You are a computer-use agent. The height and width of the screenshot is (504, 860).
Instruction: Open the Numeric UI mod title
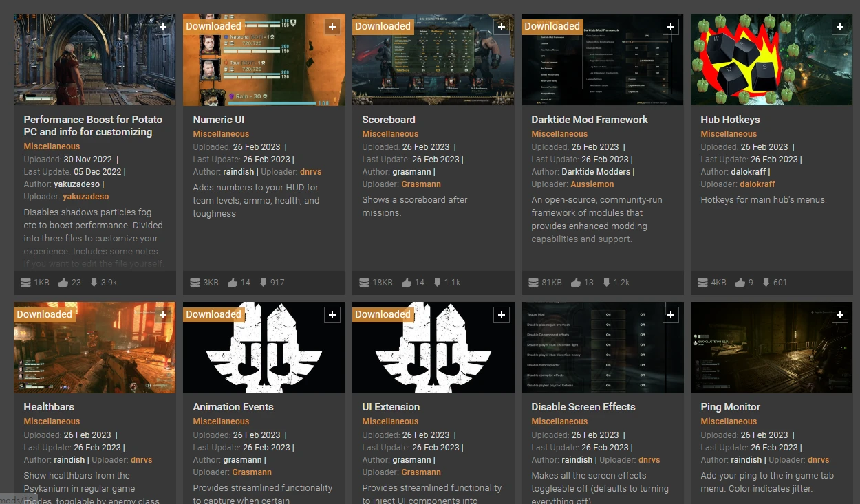click(219, 119)
